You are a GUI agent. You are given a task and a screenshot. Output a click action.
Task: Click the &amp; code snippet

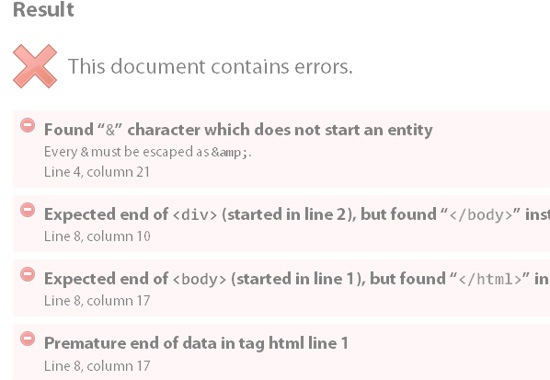coord(229,152)
